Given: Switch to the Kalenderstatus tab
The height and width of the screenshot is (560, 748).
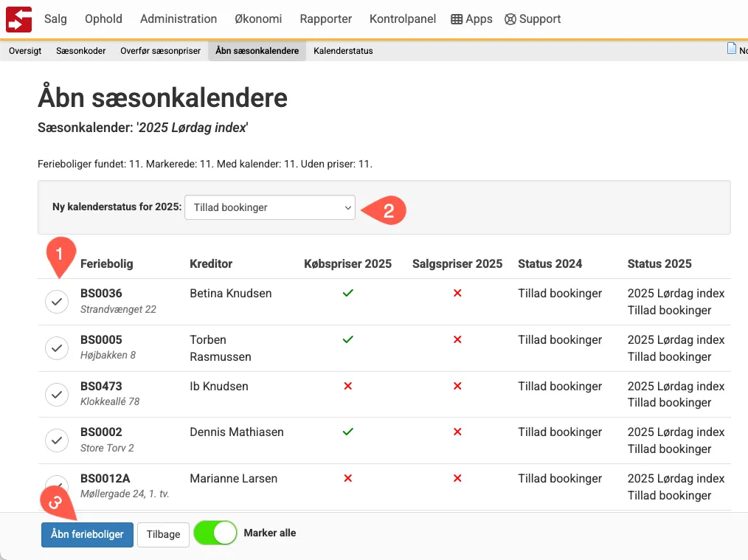Looking at the screenshot, I should click(343, 51).
